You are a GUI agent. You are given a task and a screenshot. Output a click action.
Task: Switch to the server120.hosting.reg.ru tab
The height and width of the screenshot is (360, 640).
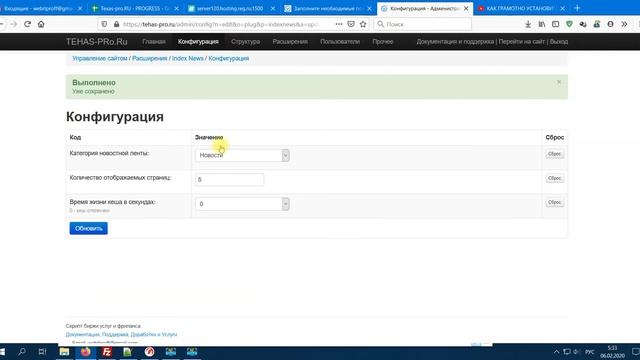pyautogui.click(x=230, y=8)
